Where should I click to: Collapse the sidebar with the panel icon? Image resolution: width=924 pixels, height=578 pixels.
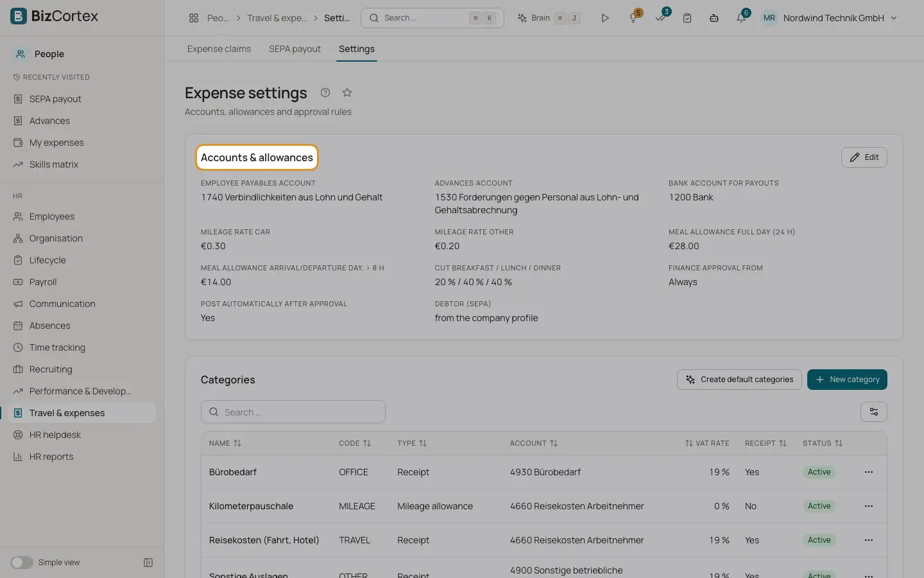pos(148,563)
